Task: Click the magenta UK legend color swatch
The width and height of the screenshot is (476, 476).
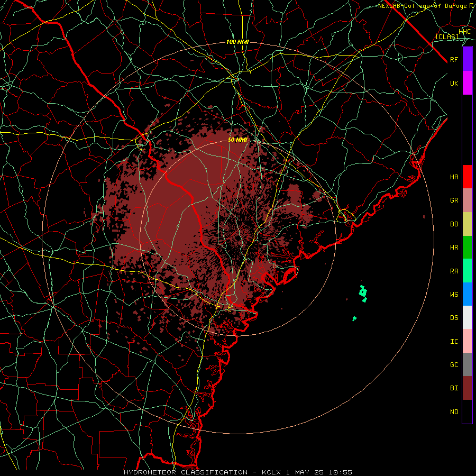Action: pos(467,83)
